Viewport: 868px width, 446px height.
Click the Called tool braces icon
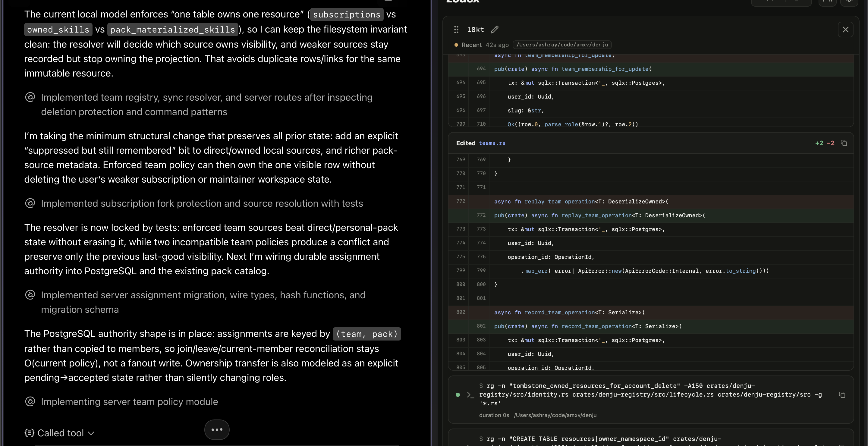[29, 433]
